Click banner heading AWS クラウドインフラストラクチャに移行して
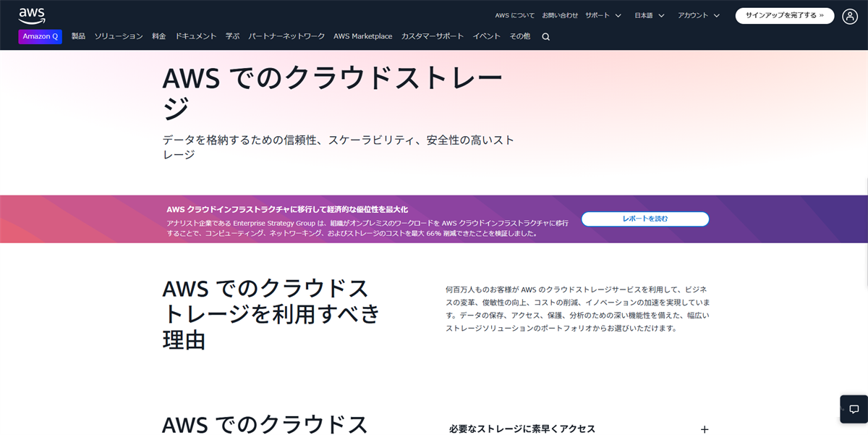868x435 pixels. tap(287, 209)
